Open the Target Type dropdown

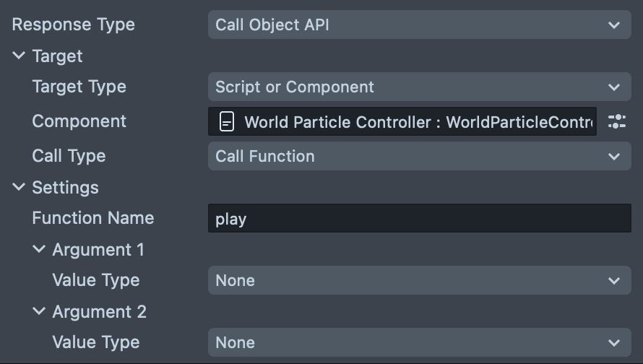tap(419, 87)
